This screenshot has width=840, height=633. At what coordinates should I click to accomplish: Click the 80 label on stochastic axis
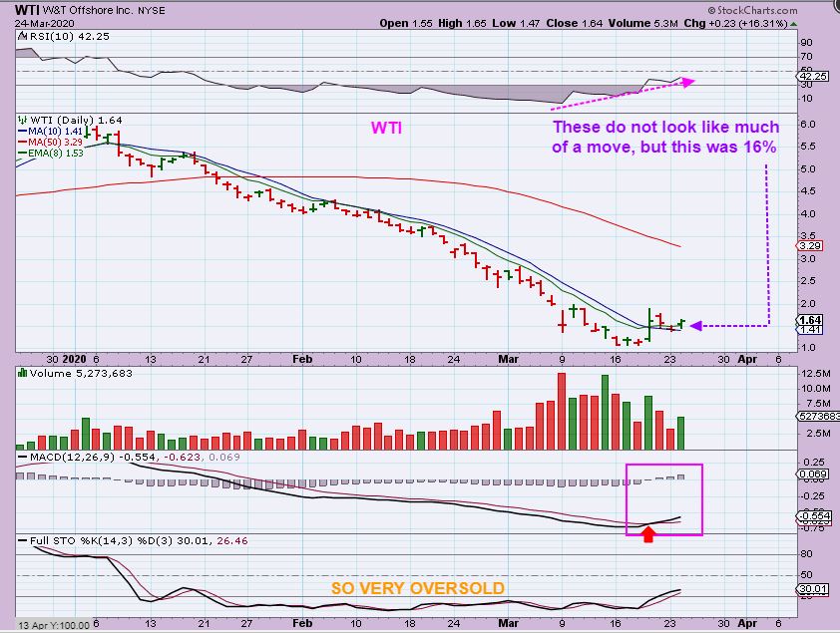(806, 554)
